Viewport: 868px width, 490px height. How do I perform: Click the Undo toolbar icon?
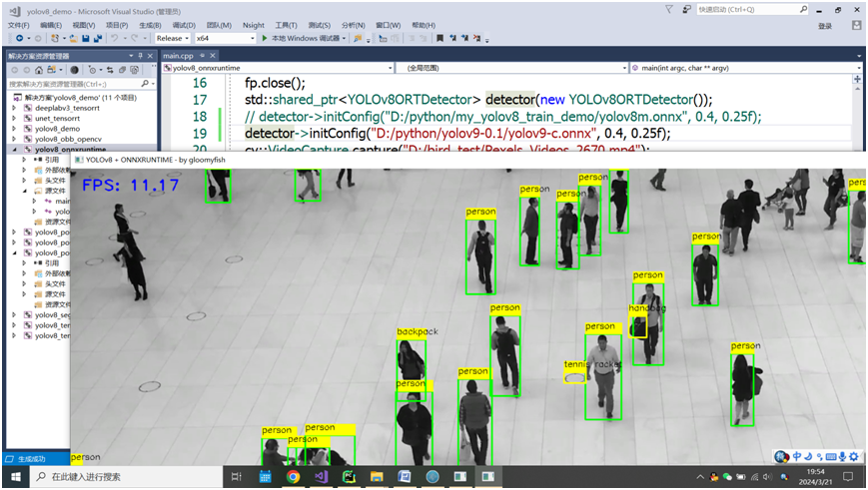pyautogui.click(x=115, y=39)
